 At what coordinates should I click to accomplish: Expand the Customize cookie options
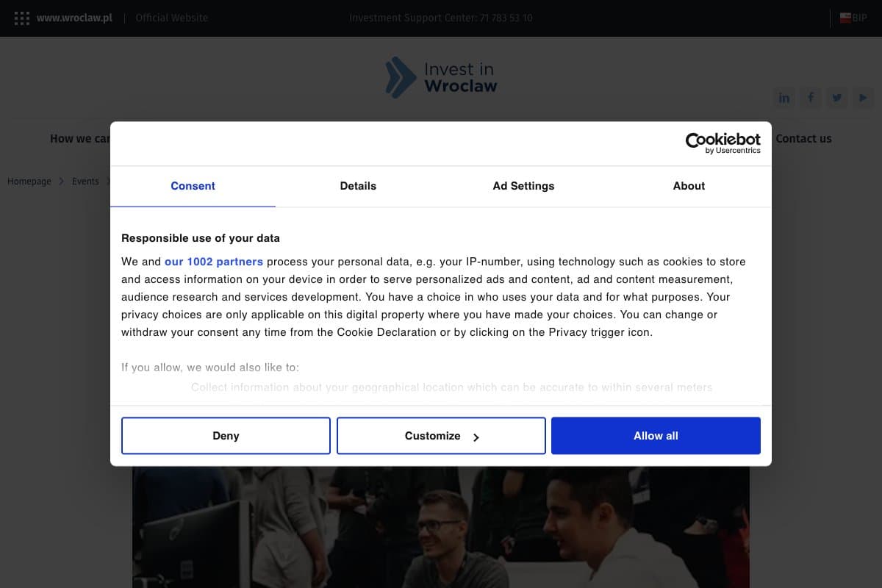click(441, 436)
